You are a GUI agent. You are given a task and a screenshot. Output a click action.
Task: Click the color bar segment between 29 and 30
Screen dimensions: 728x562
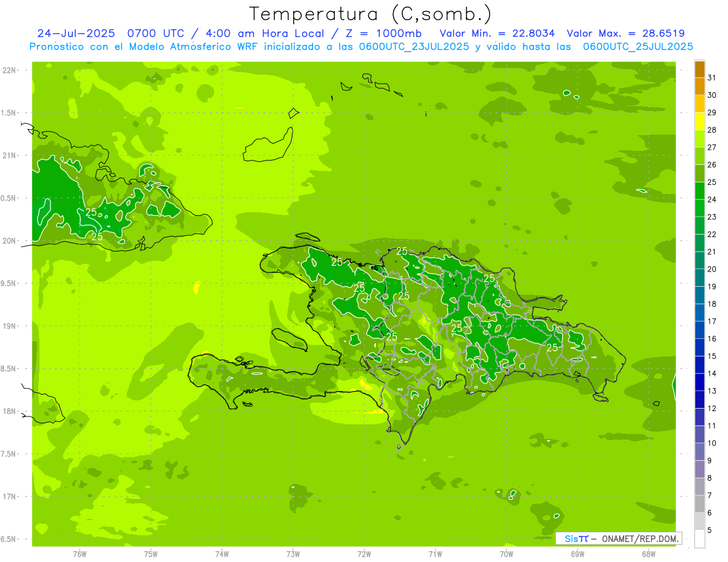point(699,104)
